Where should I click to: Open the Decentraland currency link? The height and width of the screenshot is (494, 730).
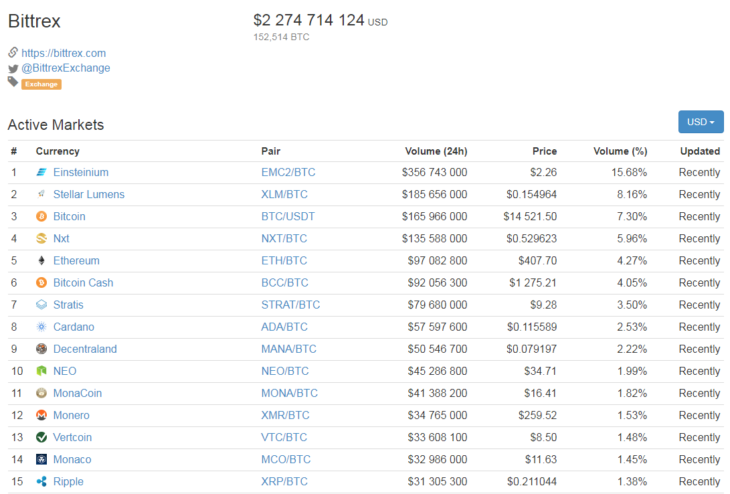coord(85,349)
